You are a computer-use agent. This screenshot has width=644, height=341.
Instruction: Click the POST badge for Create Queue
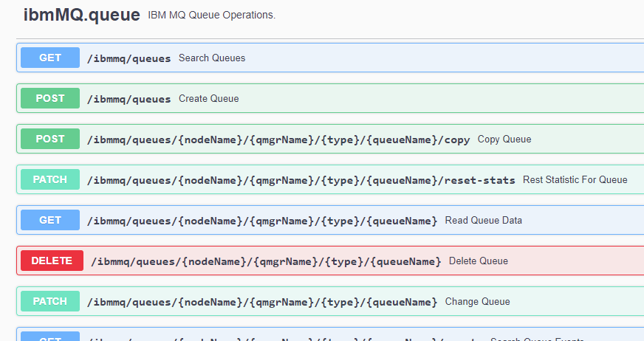click(x=50, y=98)
